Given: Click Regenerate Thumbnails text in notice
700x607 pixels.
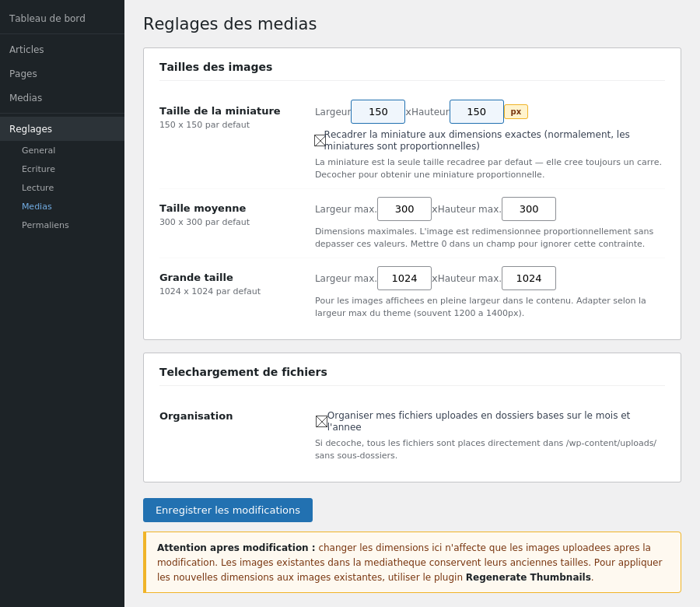Looking at the screenshot, I should pyautogui.click(x=528, y=577).
